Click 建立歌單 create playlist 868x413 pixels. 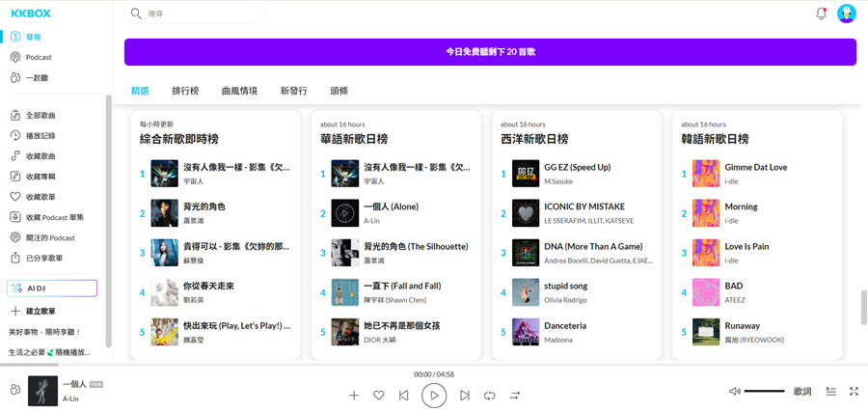click(33, 311)
